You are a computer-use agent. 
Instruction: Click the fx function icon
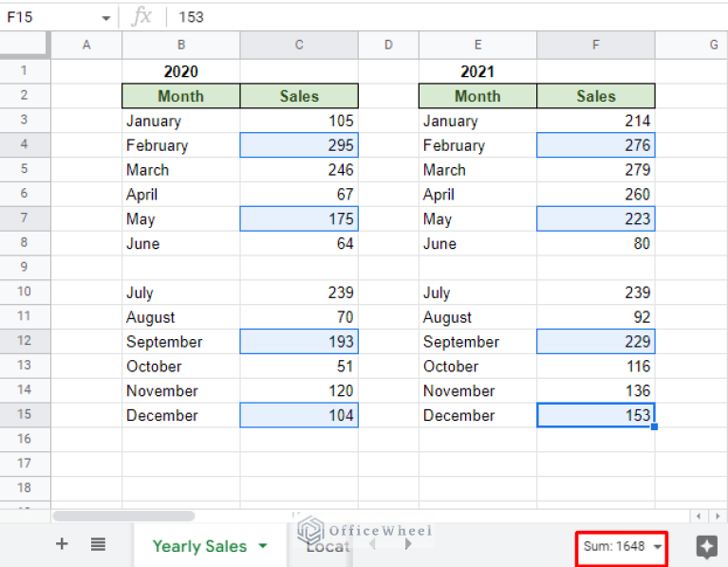141,17
